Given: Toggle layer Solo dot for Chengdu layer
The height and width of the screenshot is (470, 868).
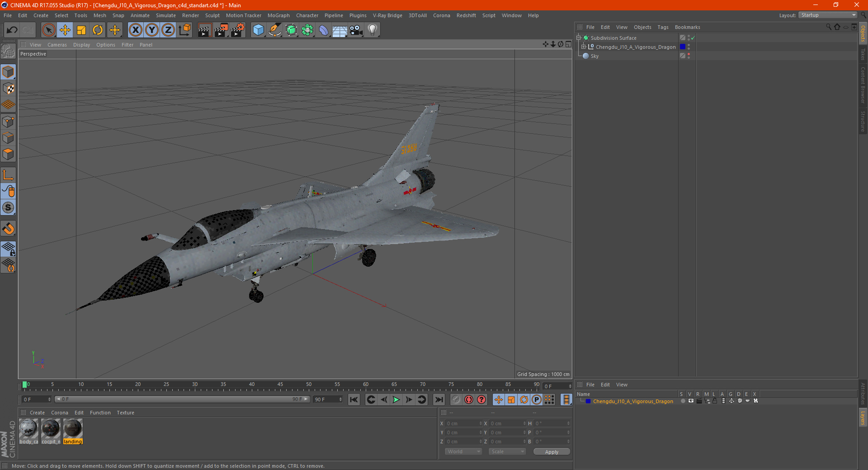Looking at the screenshot, I should click(x=683, y=401).
